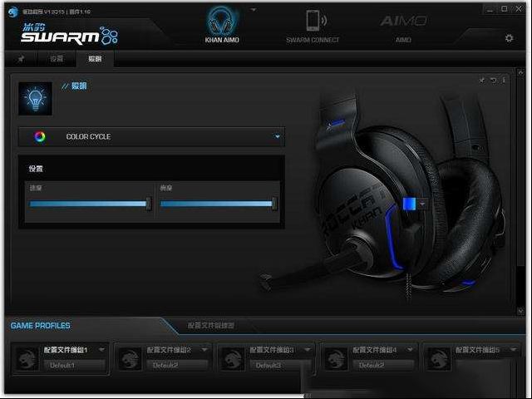The width and height of the screenshot is (532, 399).
Task: Expand profile slot 5 dropdown arrow
Action: (514, 349)
